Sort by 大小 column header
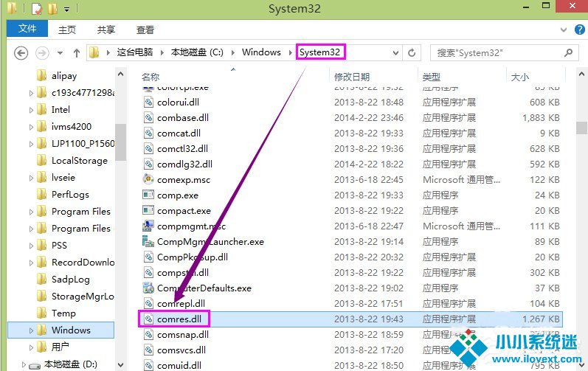 click(x=519, y=77)
